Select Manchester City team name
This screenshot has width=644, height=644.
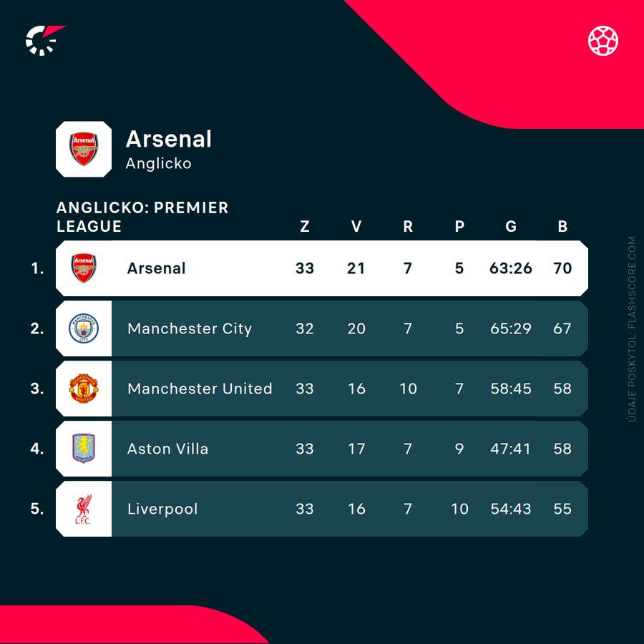pos(190,328)
